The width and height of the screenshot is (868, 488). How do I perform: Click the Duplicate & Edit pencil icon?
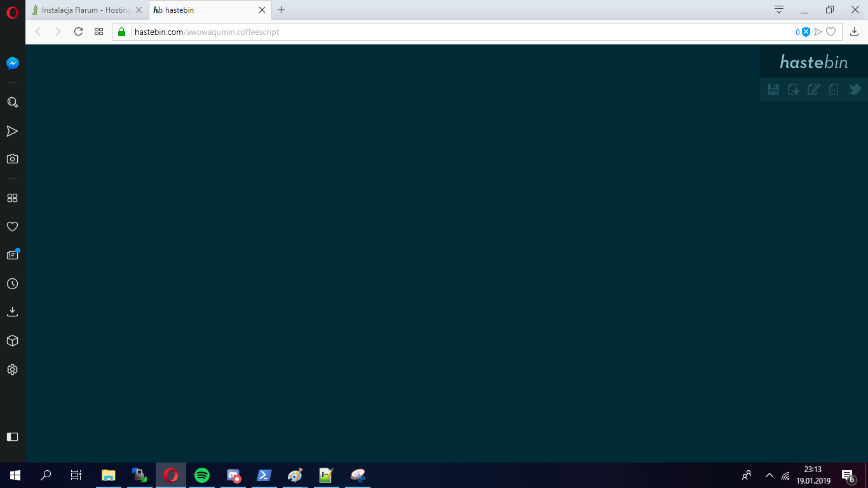(x=813, y=90)
